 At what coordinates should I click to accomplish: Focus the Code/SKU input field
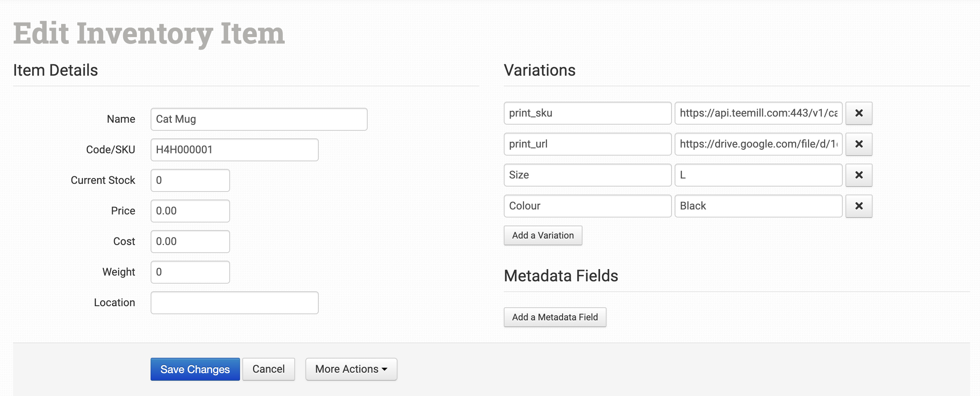click(x=234, y=150)
